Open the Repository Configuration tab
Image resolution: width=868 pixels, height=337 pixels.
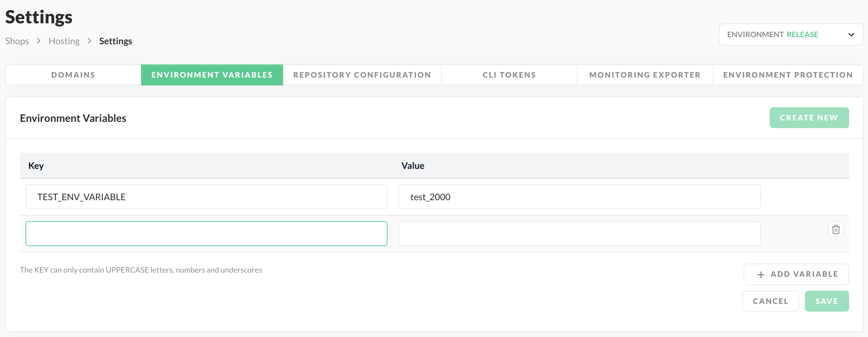click(362, 75)
